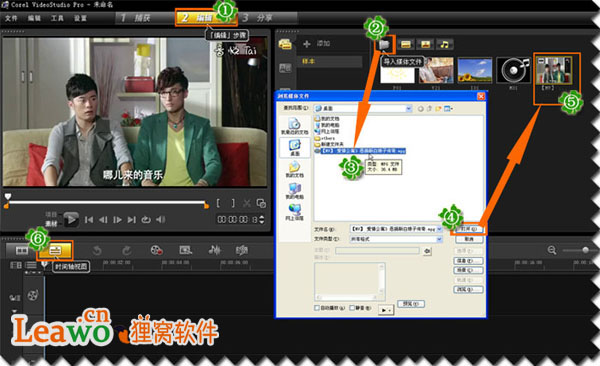This screenshot has width=600, height=366.
Task: Enable the auto play checkbox
Action: tap(317, 308)
